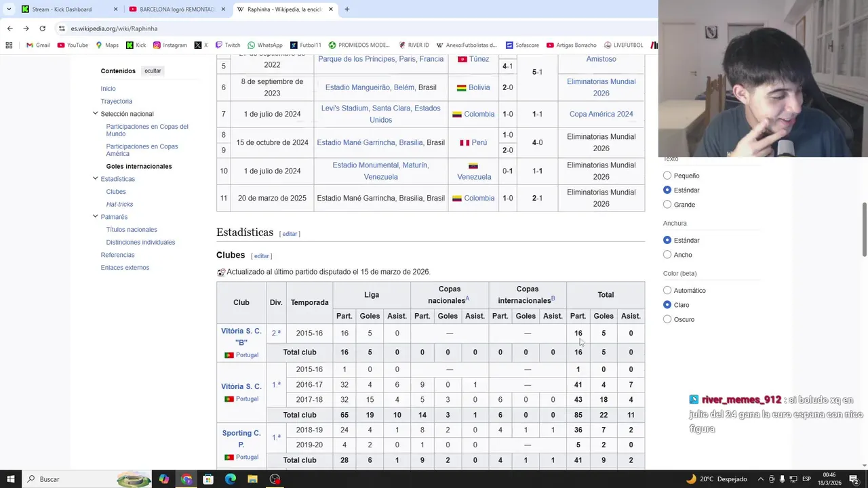
Task: Open the Kick bookmark
Action: tap(136, 45)
